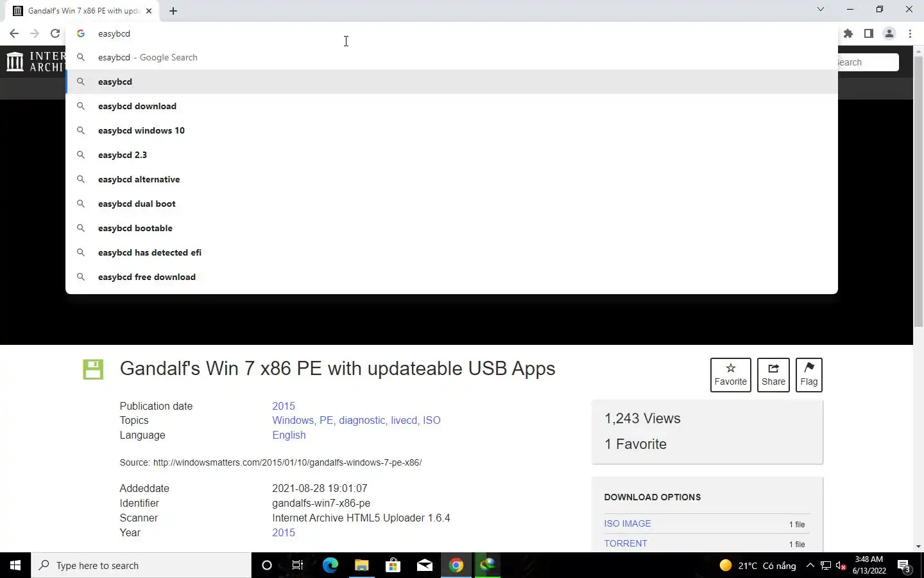
Task: Click the scrollbar down arrow
Action: [x=918, y=547]
